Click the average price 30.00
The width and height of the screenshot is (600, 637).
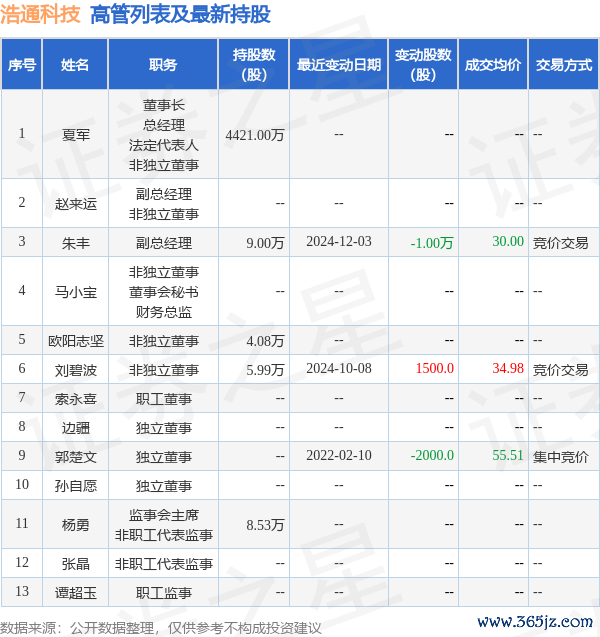pos(508,241)
